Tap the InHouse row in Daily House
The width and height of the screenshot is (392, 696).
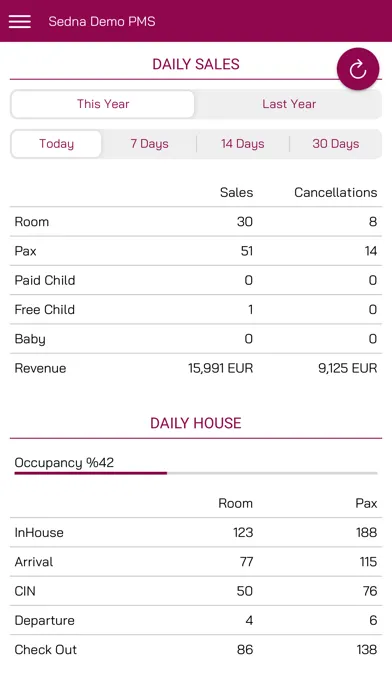tap(196, 533)
